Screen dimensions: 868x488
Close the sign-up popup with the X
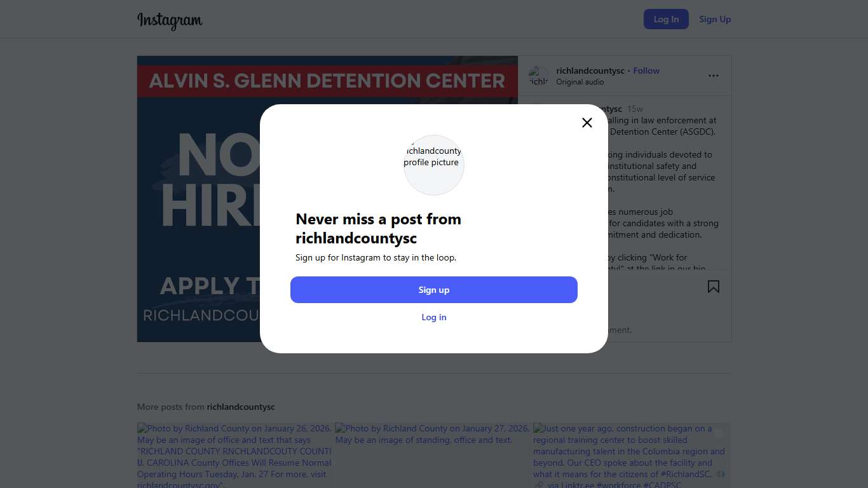587,123
